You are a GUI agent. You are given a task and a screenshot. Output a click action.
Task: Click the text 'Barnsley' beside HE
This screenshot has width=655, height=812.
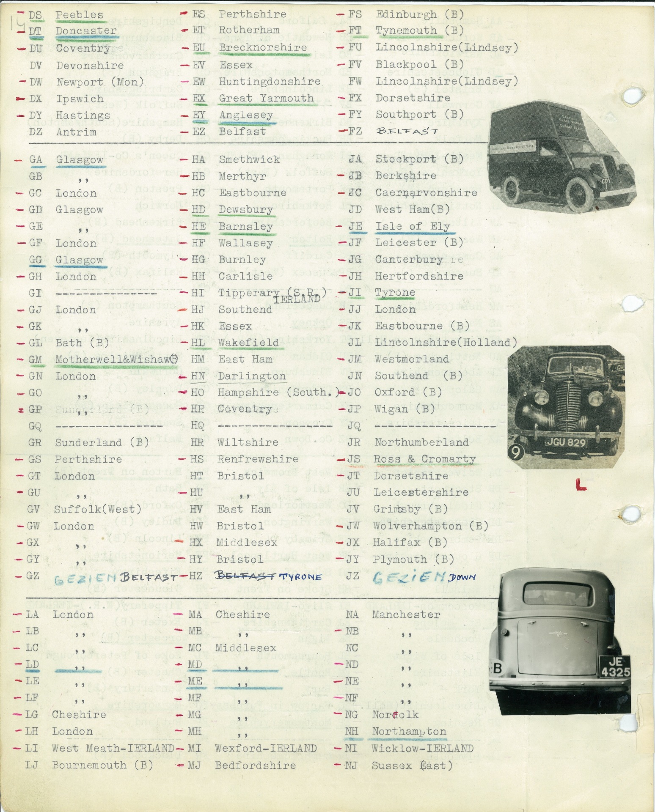coord(245,226)
